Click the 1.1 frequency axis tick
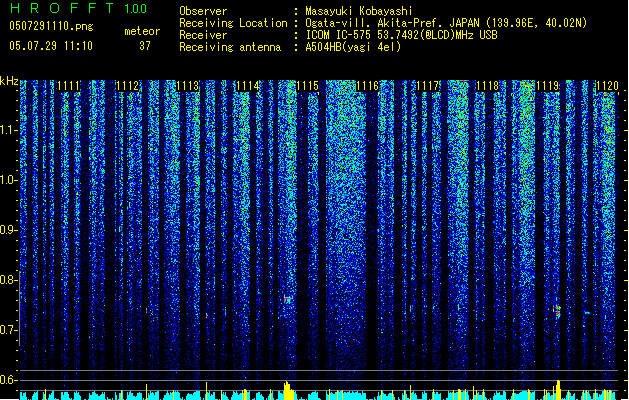The width and height of the screenshot is (629, 400). 8,130
